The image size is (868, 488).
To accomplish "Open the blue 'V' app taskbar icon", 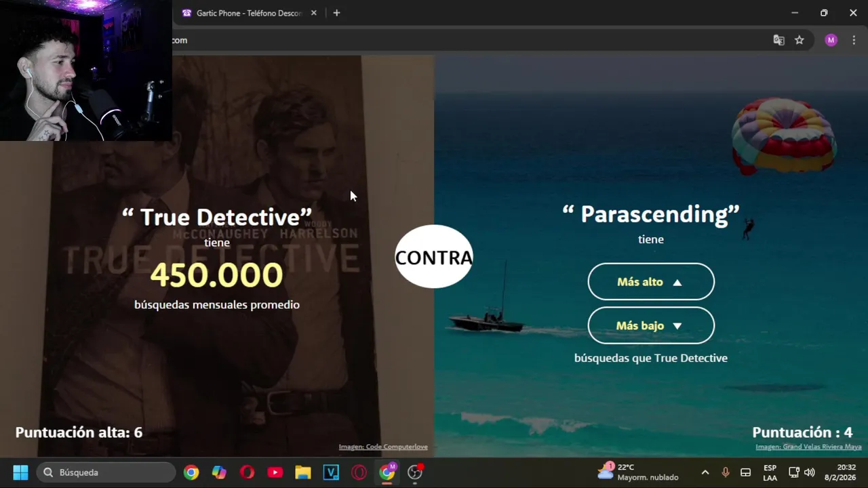I will click(x=331, y=472).
